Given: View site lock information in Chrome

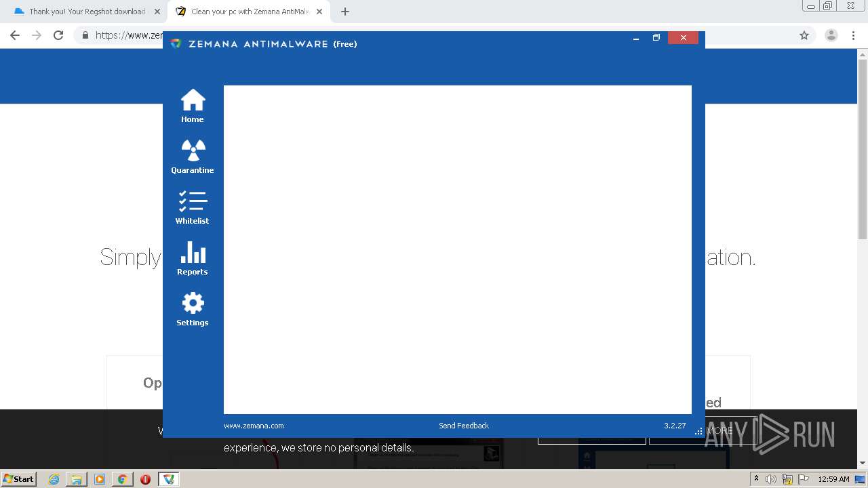Looking at the screenshot, I should [85, 35].
